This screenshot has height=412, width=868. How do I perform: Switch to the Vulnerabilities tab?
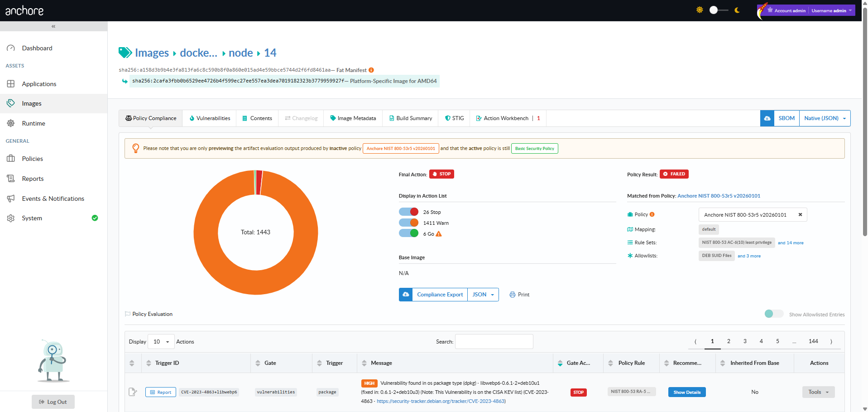[210, 118]
